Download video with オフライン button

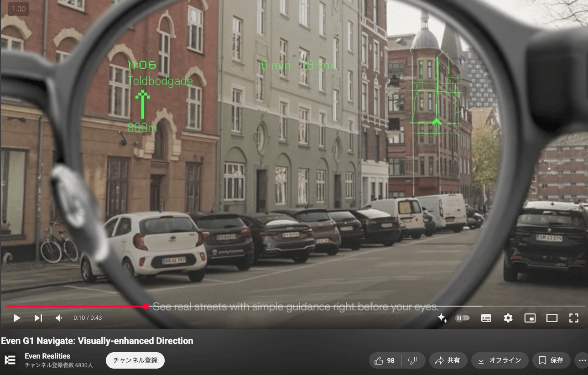click(x=500, y=360)
